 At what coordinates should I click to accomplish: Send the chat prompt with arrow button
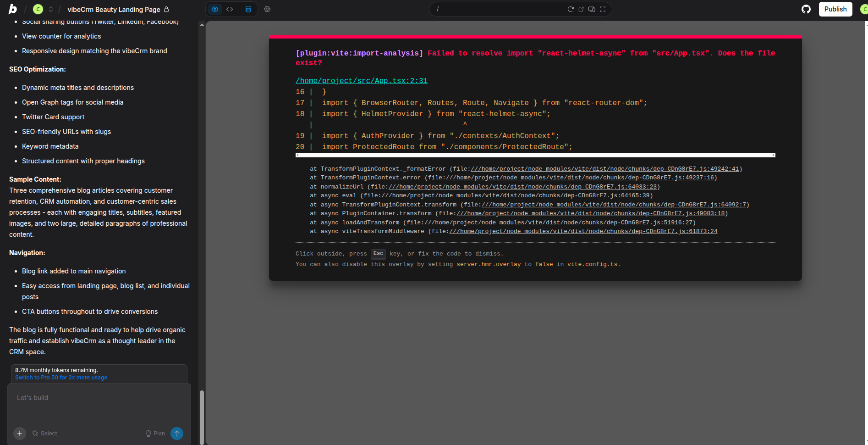pyautogui.click(x=177, y=434)
